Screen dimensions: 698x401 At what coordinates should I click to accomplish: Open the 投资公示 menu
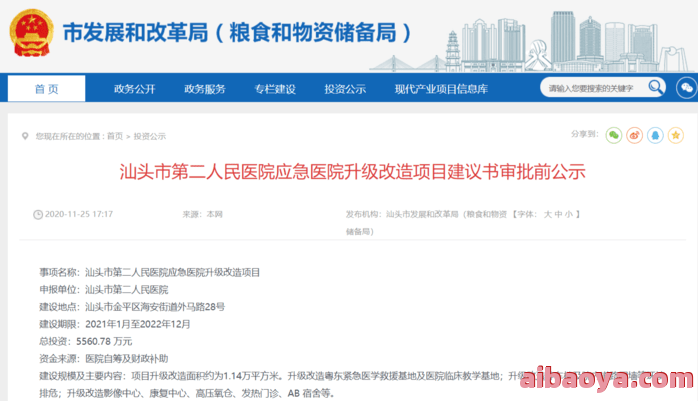(x=345, y=89)
